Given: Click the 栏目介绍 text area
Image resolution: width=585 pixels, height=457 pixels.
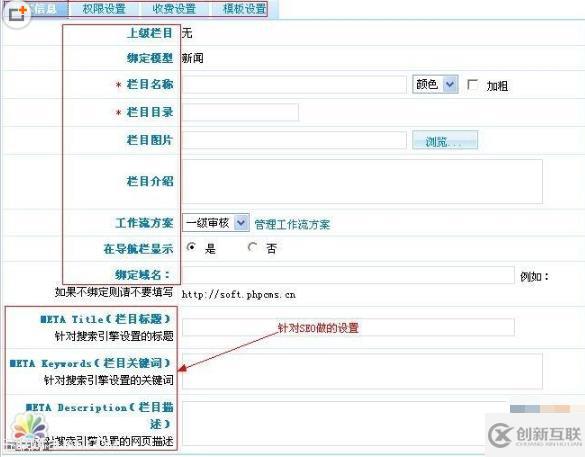Looking at the screenshot, I should coord(362,182).
